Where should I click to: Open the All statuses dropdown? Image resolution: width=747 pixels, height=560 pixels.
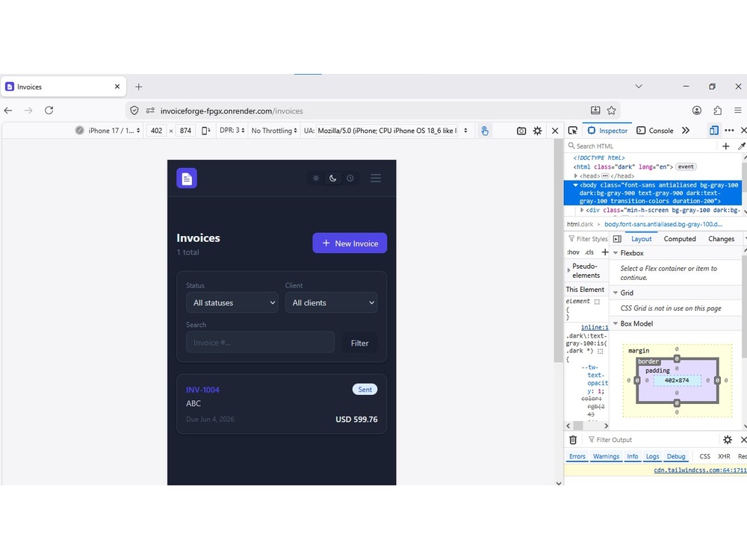tap(232, 303)
